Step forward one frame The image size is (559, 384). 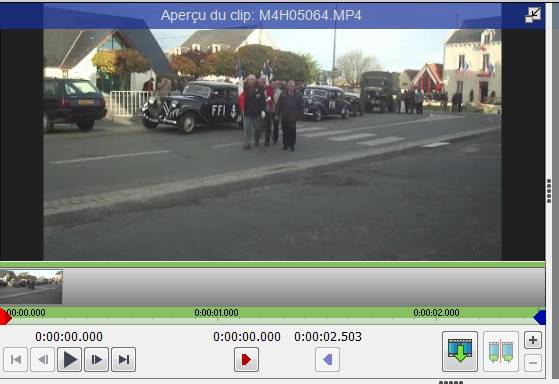[96, 359]
